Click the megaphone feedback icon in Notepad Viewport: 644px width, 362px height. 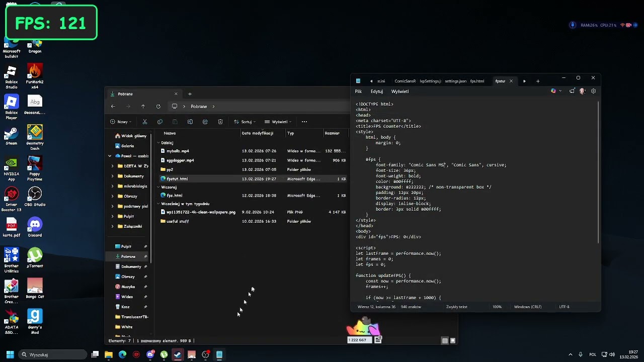[572, 92]
